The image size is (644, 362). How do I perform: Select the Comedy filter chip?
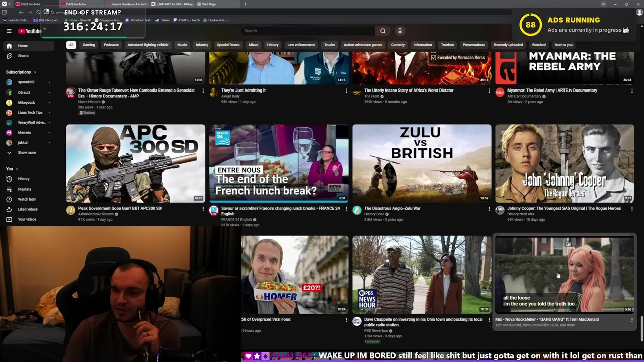pos(398,45)
